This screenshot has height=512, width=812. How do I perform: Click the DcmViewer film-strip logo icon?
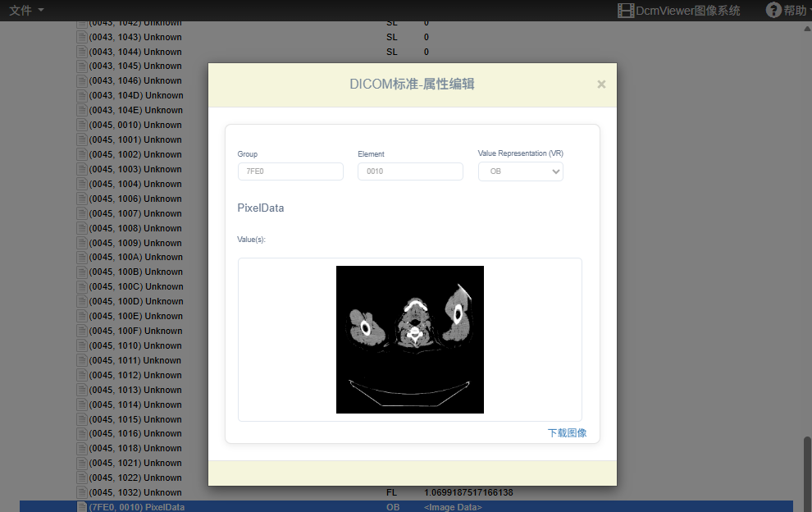click(626, 10)
